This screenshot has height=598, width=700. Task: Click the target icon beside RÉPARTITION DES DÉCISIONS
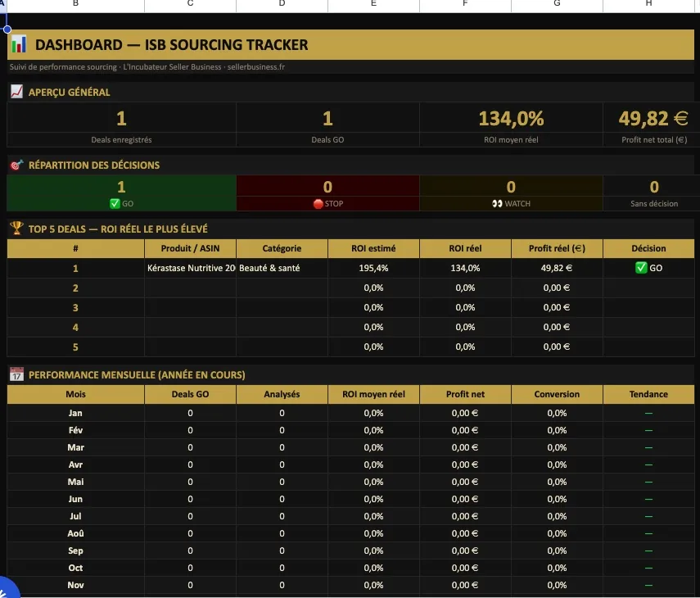16,165
